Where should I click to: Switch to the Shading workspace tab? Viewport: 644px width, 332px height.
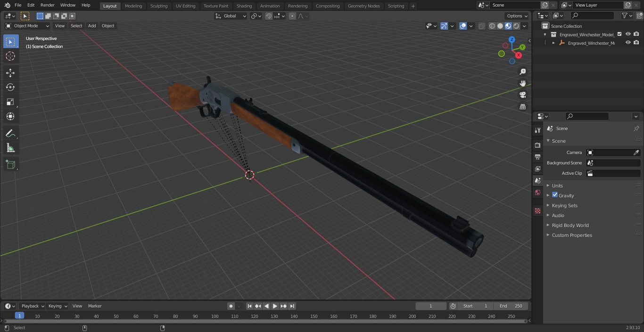[x=244, y=6]
